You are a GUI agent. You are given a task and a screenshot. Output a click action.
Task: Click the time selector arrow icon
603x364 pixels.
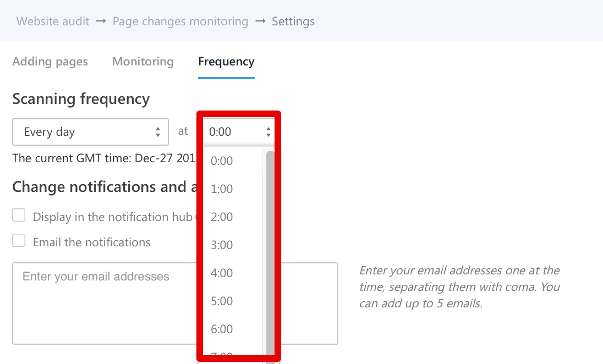click(268, 132)
